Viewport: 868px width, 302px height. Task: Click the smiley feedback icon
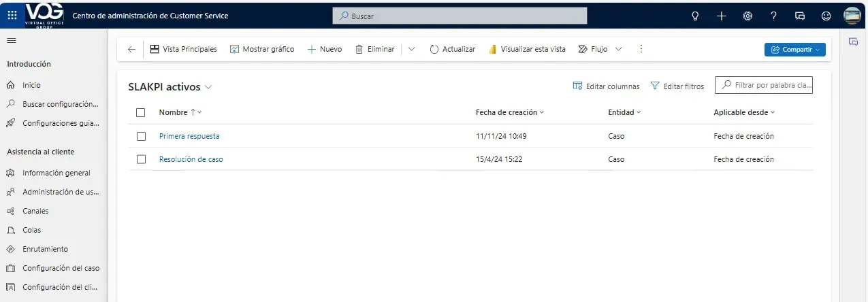(826, 16)
